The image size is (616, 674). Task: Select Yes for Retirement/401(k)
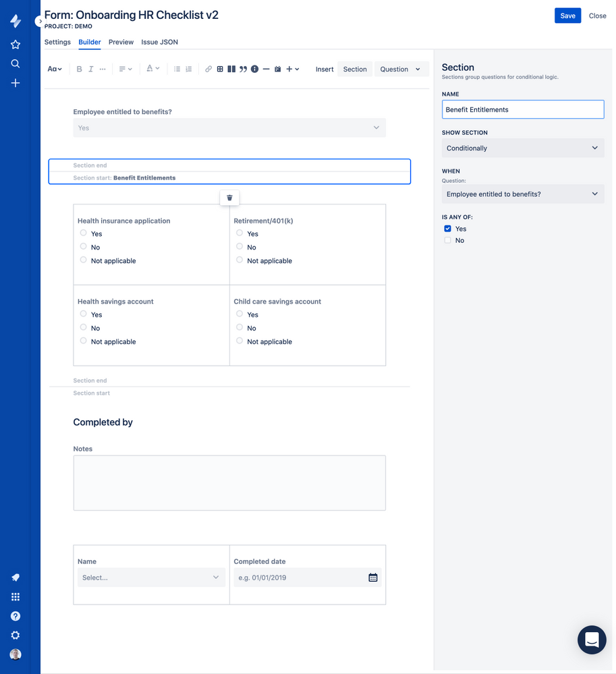tap(240, 233)
